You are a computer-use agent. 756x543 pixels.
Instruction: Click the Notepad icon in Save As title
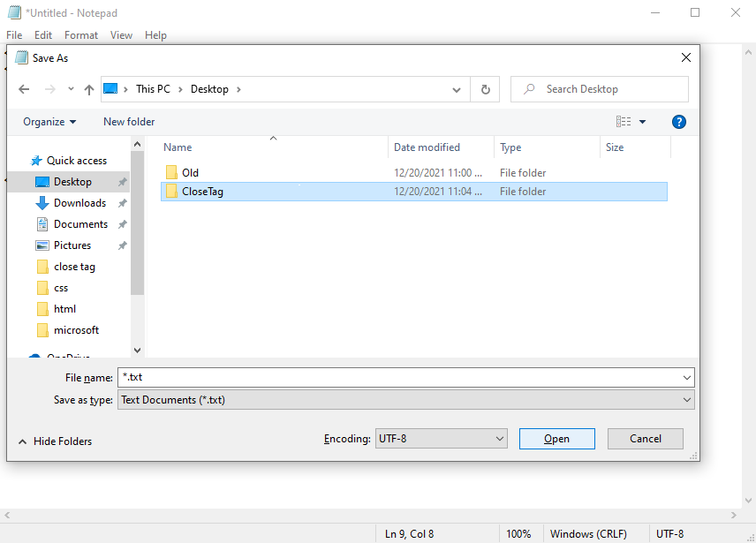pyautogui.click(x=21, y=57)
